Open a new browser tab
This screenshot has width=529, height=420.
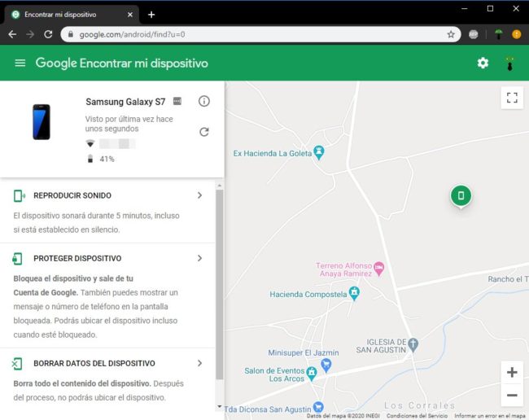coord(151,15)
